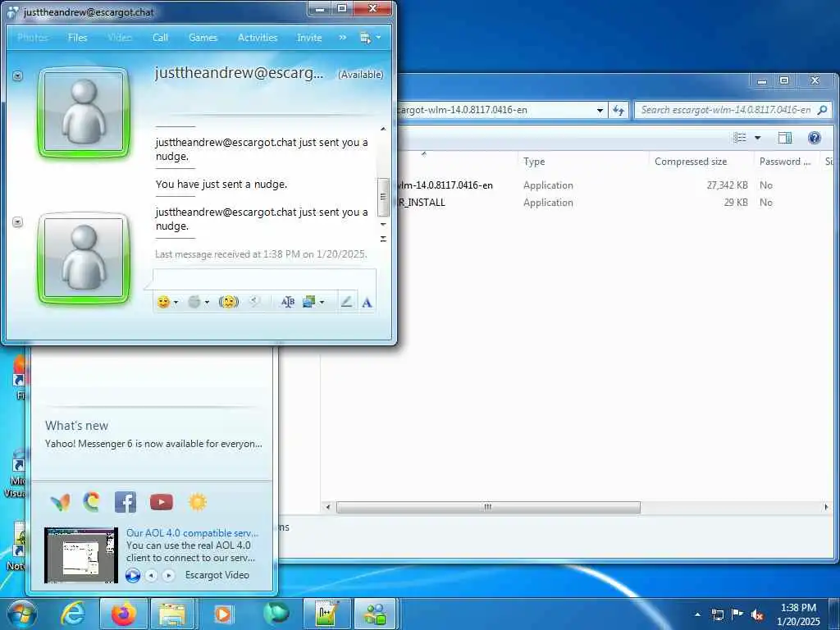Go to the next Escargot item

(x=168, y=575)
